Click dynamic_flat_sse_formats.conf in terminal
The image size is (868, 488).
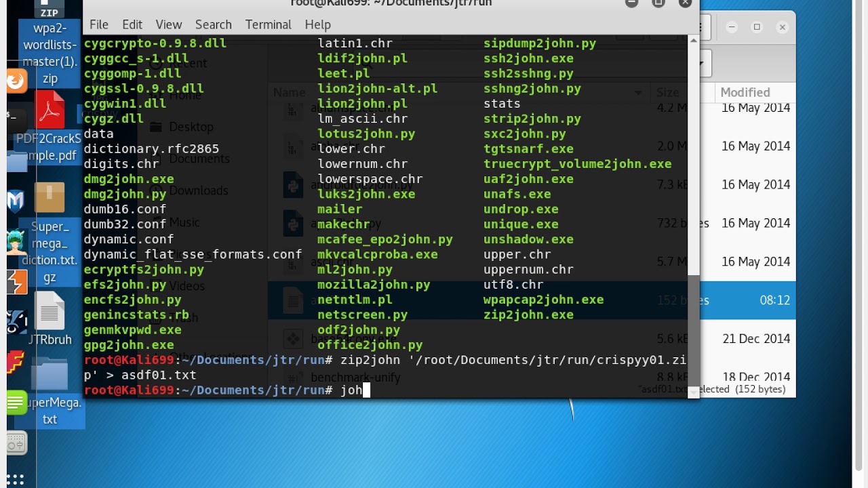(193, 254)
